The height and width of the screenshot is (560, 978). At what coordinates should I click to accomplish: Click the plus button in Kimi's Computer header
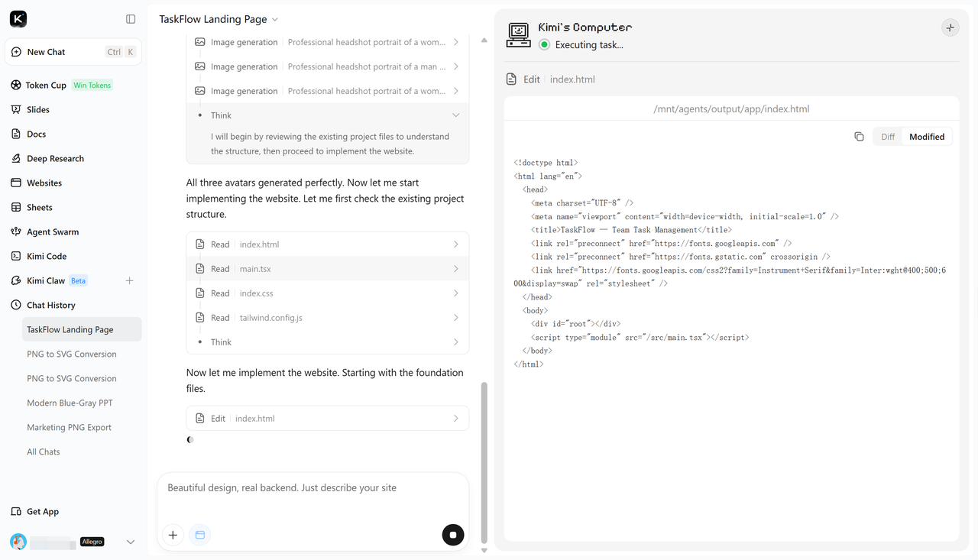click(x=950, y=28)
